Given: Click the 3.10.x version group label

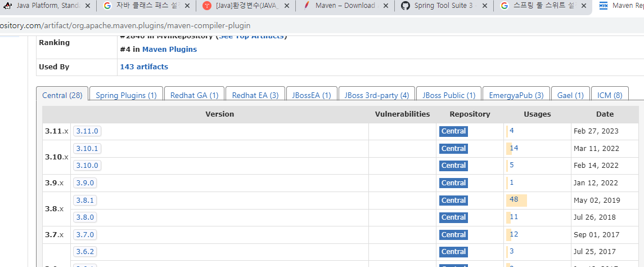Looking at the screenshot, I should point(57,157).
